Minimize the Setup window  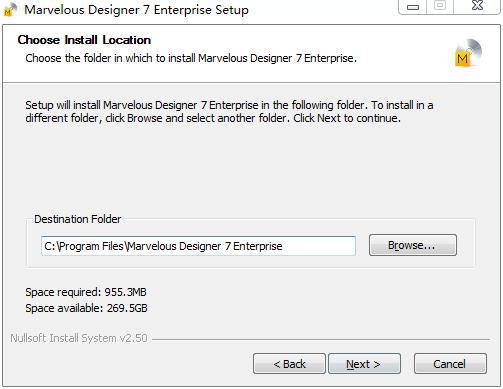[x=413, y=6]
